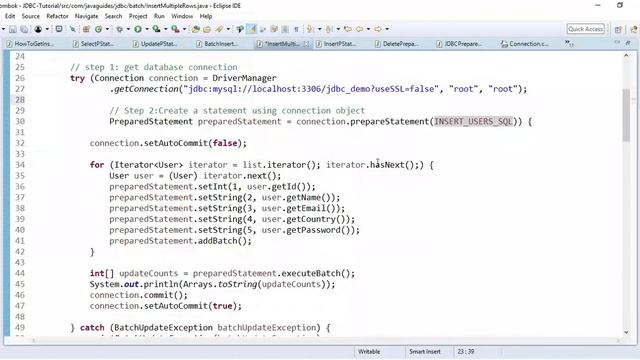
Task: Click the Search flashlight icon
Action: pyautogui.click(x=219, y=29)
